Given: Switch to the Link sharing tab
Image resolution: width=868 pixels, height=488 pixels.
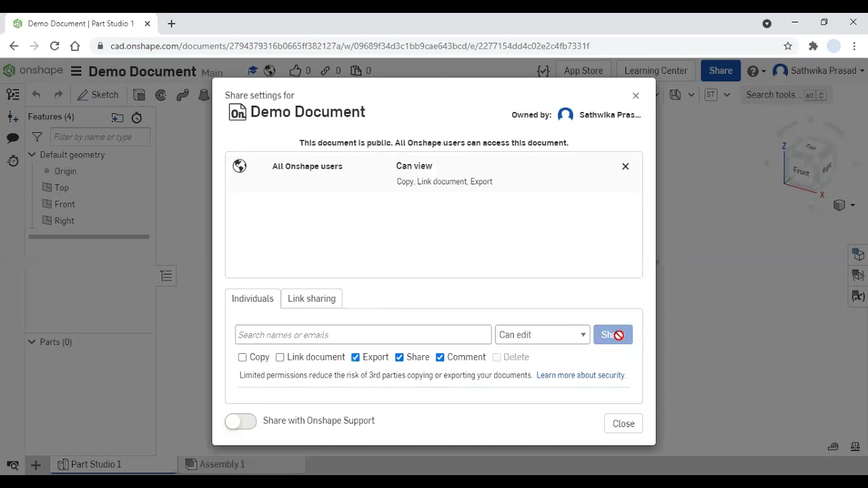Looking at the screenshot, I should coord(311,299).
